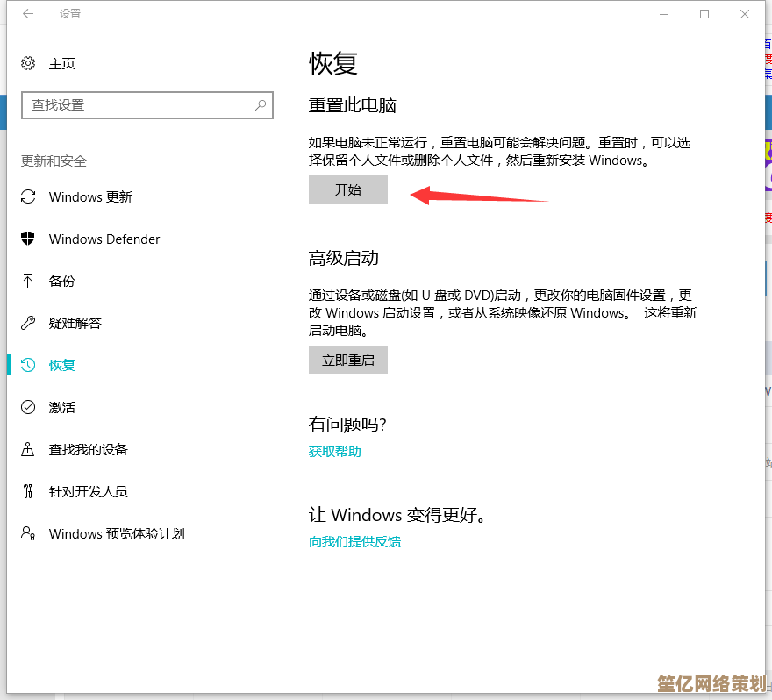Follow the 向我们提供反馈 link
Screen dimensions: 772x700
click(354, 542)
